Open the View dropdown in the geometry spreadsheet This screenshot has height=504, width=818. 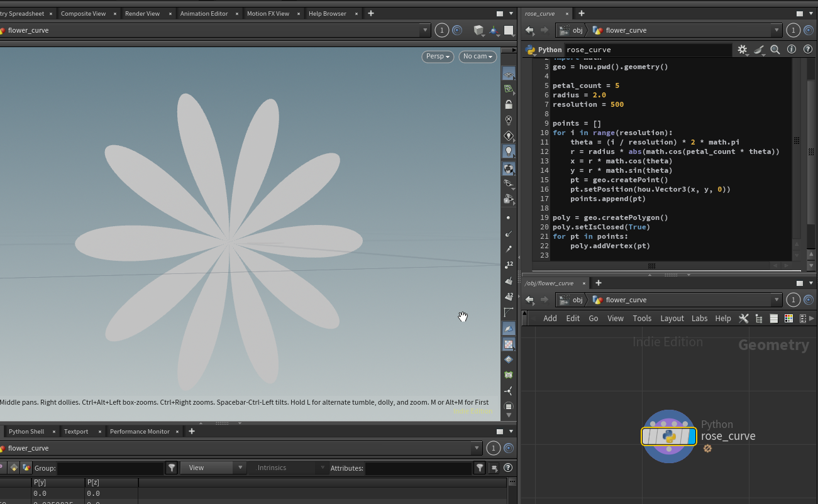pos(213,468)
